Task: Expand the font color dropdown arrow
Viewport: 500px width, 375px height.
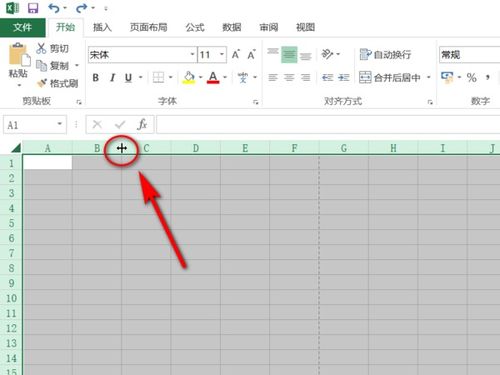Action: coord(225,78)
